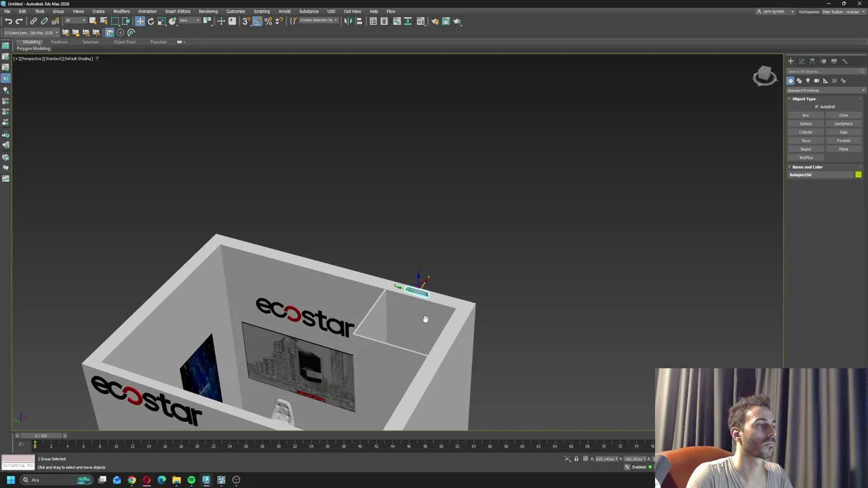Image resolution: width=868 pixels, height=488 pixels.
Task: Click the Windows Start button
Action: click(10, 480)
